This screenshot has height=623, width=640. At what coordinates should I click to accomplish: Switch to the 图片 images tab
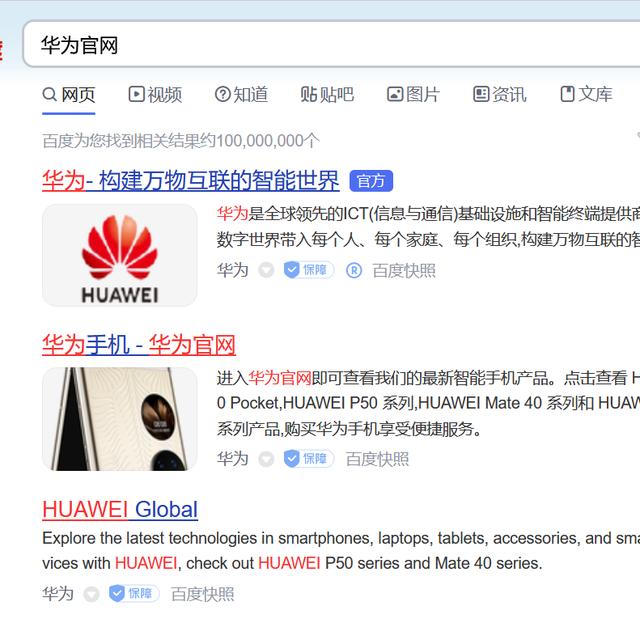[413, 95]
